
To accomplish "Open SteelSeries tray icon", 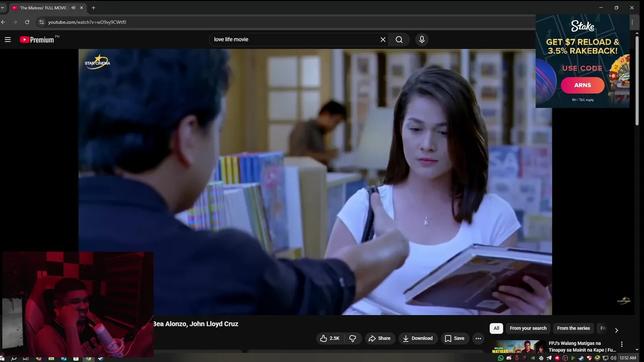I will click(541, 358).
